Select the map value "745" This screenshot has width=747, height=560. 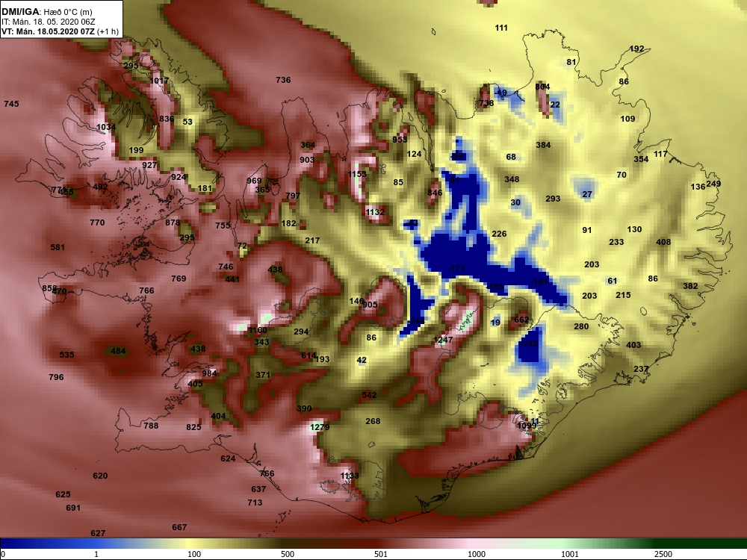pos(11,103)
